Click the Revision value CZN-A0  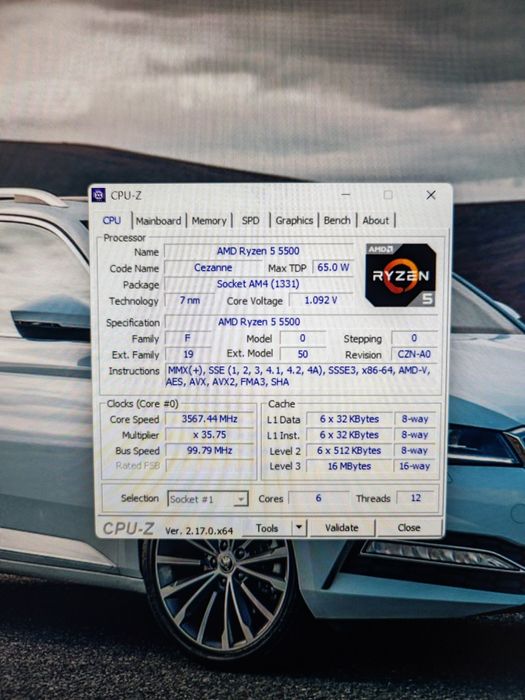(414, 354)
